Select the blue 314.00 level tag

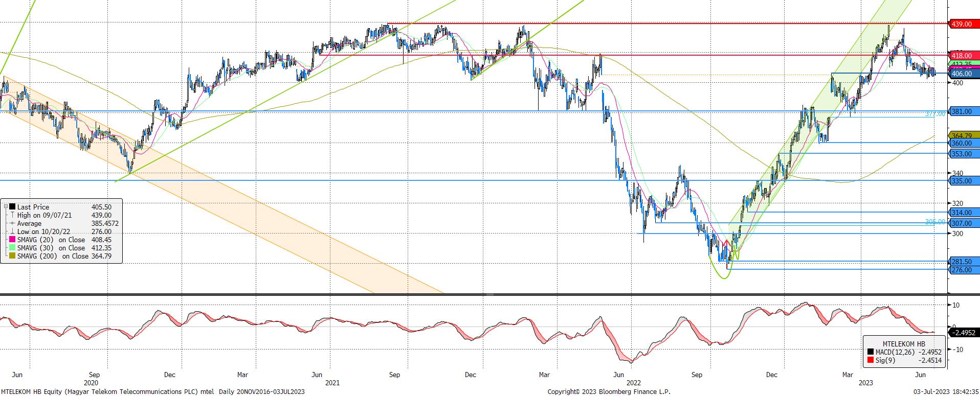[x=963, y=213]
